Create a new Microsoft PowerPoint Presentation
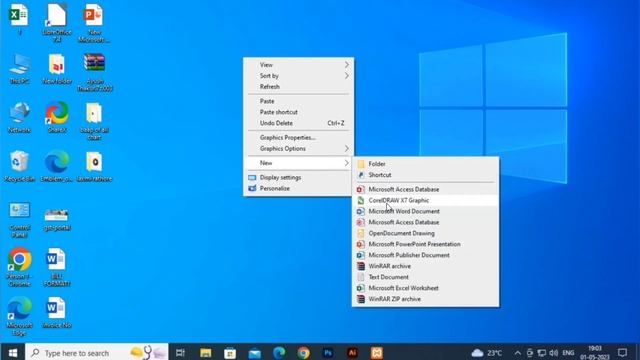The height and width of the screenshot is (360, 640). click(x=425, y=244)
